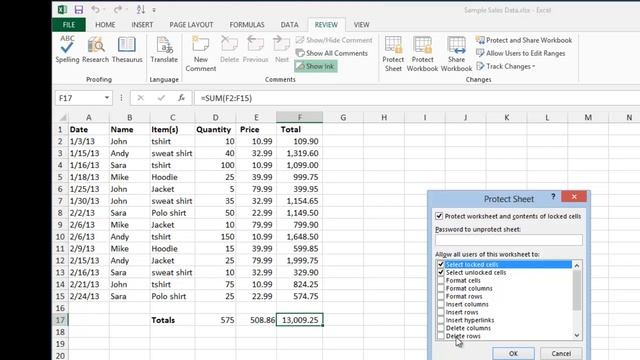Select the Totals label cell
This screenshot has width=640, height=360.
tap(172, 320)
